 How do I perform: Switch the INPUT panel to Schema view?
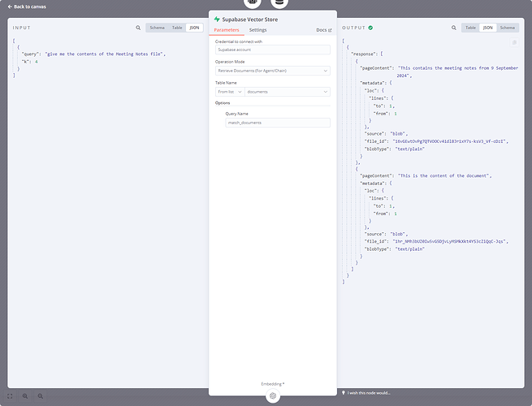[157, 28]
